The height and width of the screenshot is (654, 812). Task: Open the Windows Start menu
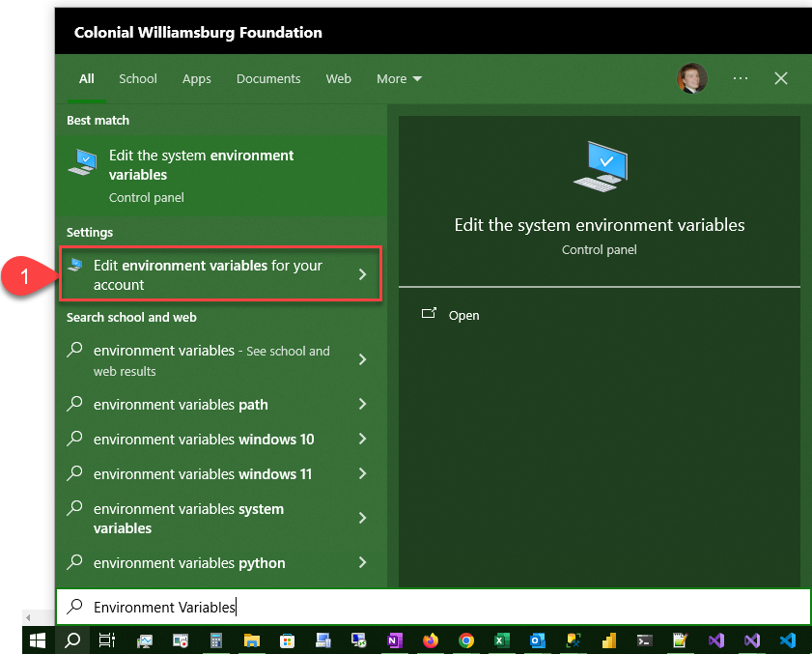click(38, 641)
